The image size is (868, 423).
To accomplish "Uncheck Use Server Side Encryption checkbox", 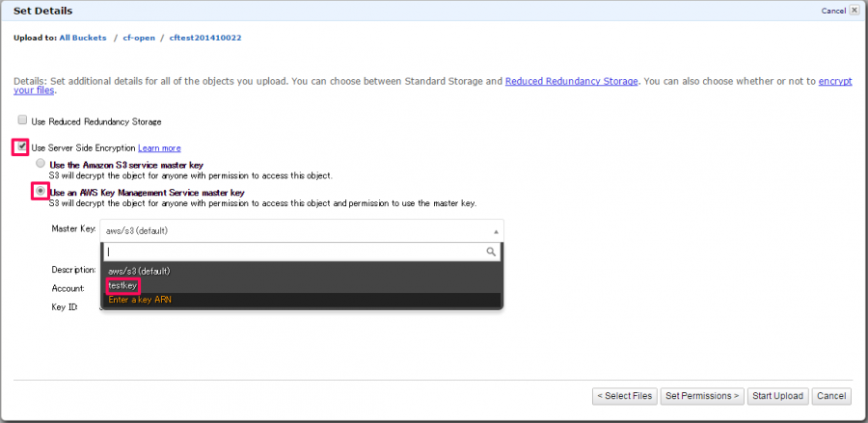I will [21, 147].
